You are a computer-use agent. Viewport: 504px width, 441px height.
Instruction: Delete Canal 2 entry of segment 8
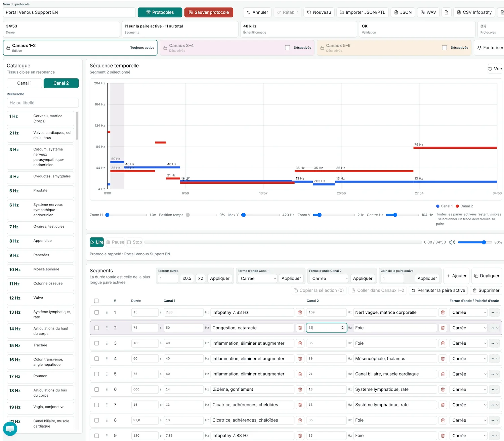tap(443, 420)
